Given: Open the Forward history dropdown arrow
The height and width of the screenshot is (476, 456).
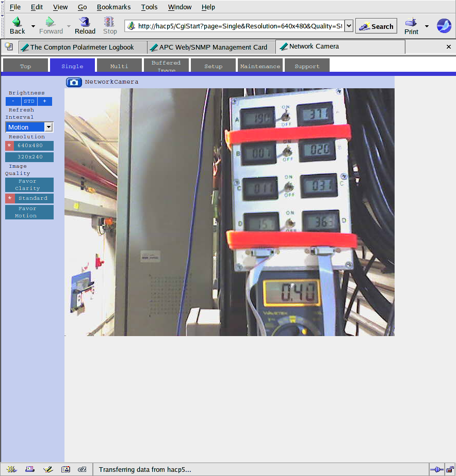Looking at the screenshot, I should click(69, 26).
